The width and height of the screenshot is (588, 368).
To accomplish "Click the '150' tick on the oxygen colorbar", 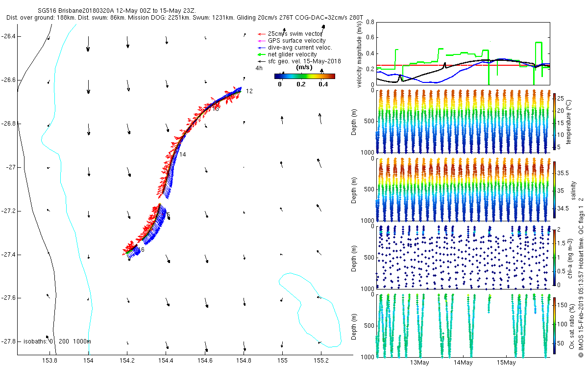I will 562,305.
